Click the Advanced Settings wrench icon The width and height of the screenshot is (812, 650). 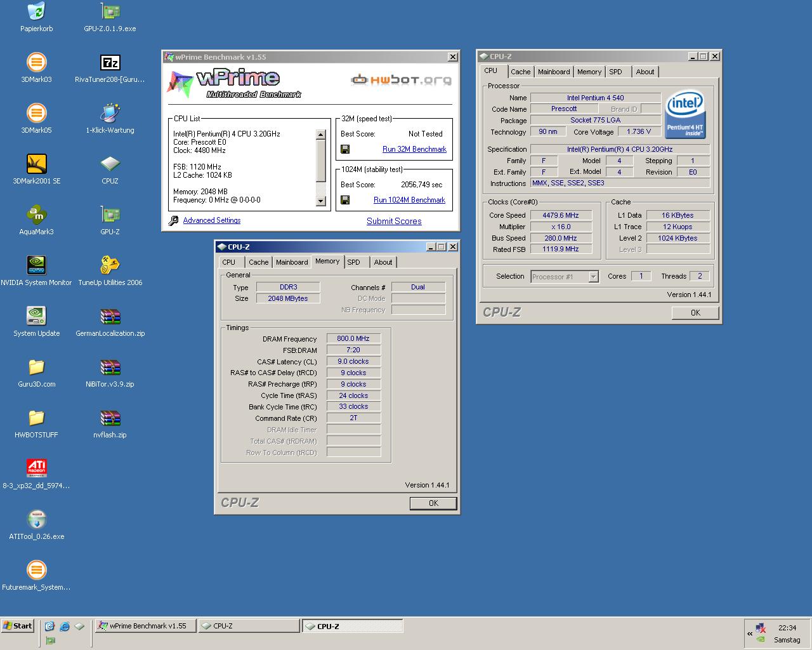click(x=173, y=221)
